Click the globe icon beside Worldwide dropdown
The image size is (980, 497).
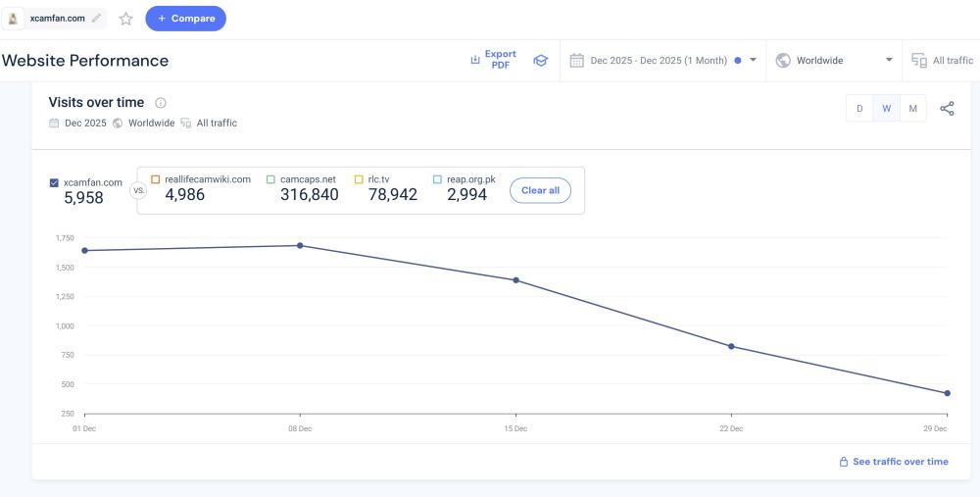click(x=783, y=61)
